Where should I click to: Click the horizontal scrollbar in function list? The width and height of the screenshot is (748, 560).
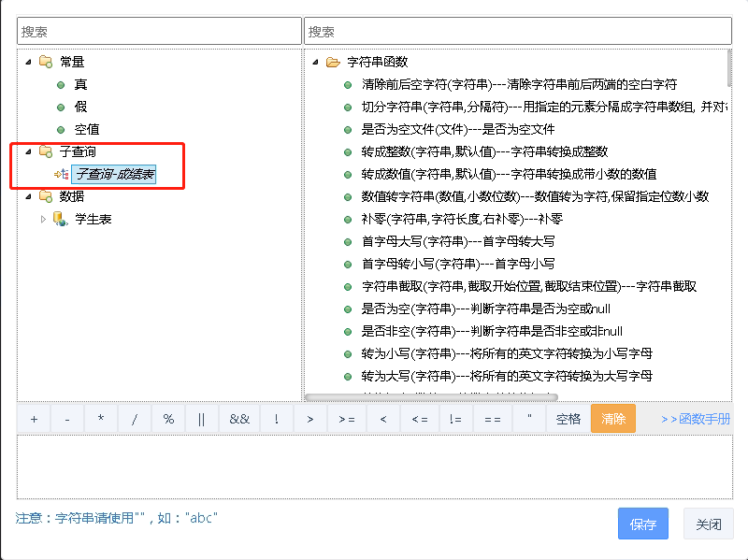click(x=430, y=397)
